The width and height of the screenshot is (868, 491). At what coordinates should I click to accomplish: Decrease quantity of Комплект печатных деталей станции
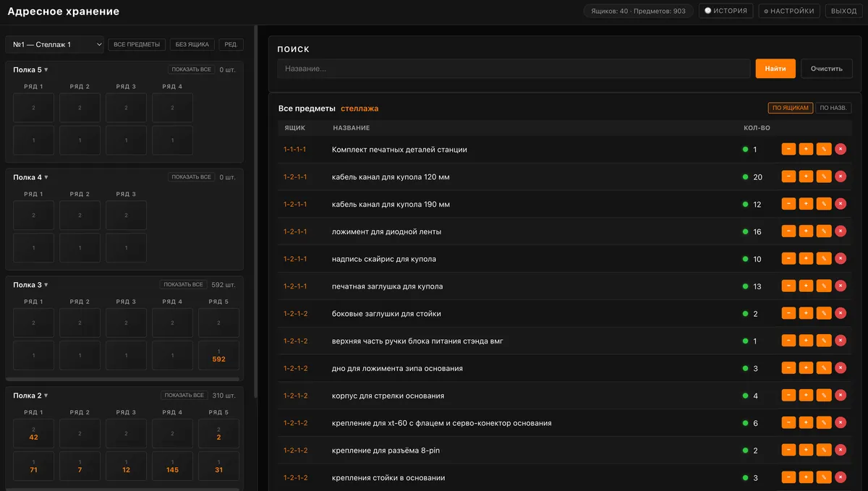788,149
